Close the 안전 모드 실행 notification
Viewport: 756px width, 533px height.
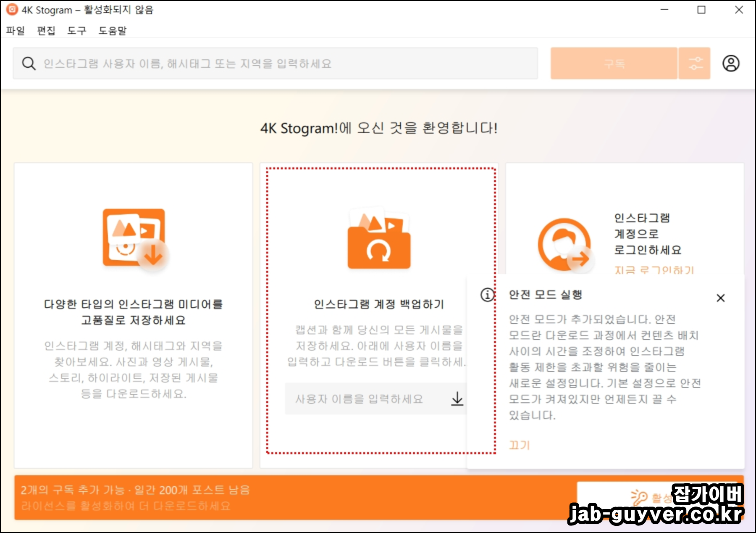[x=721, y=298]
